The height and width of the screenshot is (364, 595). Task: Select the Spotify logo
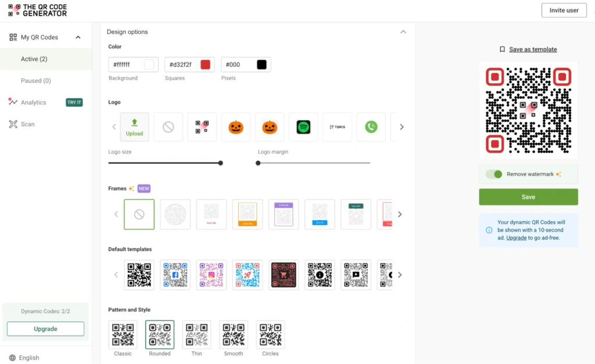(x=303, y=127)
